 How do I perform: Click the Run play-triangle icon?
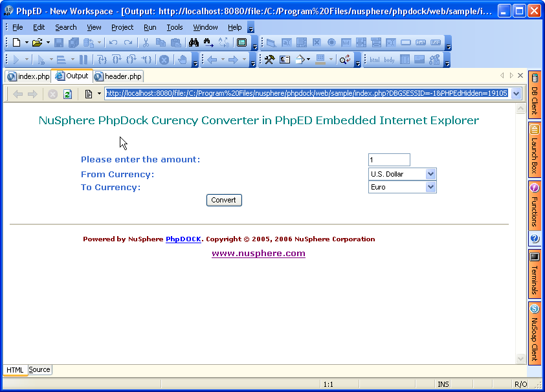[16, 60]
